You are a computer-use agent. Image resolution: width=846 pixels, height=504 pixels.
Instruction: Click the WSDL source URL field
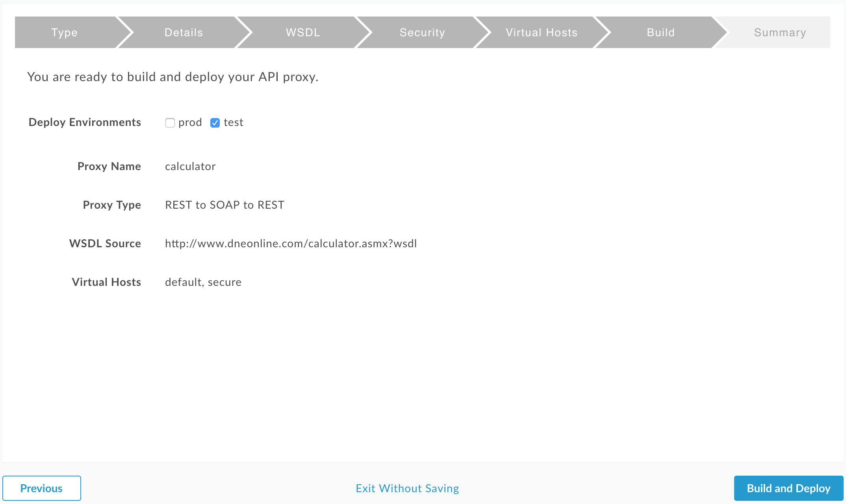coord(291,244)
